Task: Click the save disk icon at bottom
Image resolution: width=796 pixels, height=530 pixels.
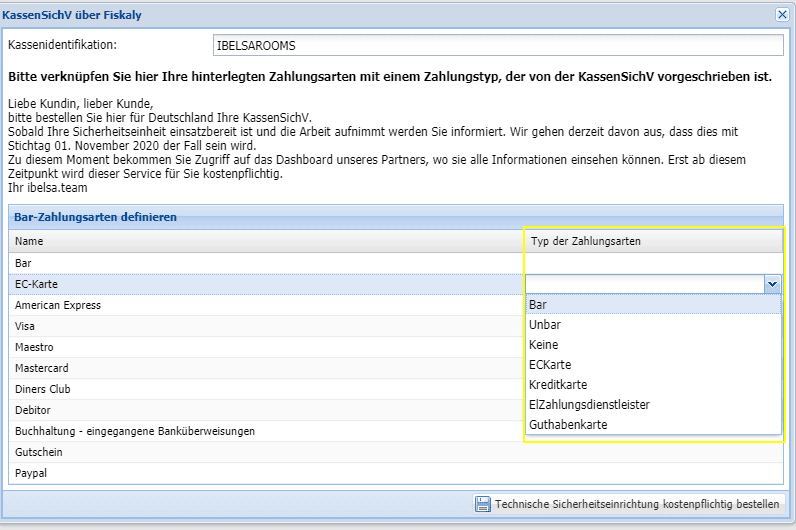Action: pyautogui.click(x=483, y=504)
